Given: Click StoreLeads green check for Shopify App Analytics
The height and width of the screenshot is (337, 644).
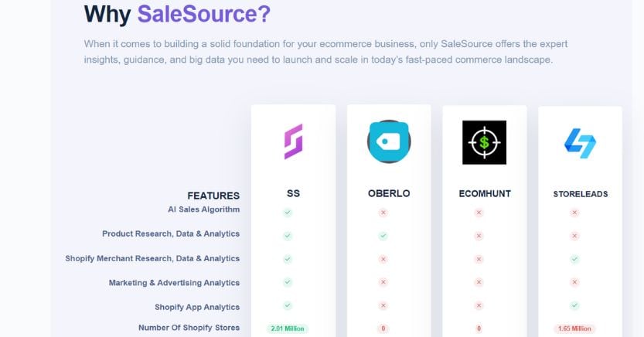Looking at the screenshot, I should pyautogui.click(x=574, y=305).
